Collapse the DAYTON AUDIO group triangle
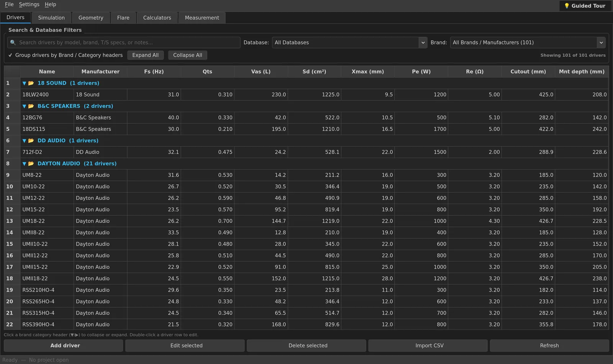 24,164
